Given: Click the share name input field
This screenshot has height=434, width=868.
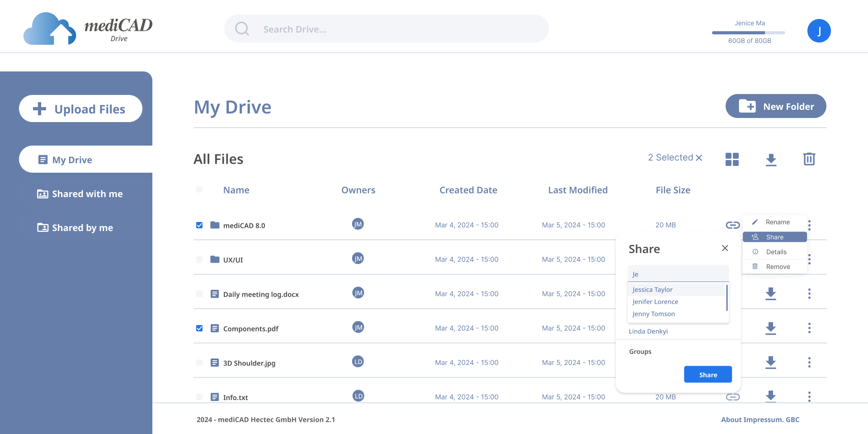Looking at the screenshot, I should tap(678, 274).
